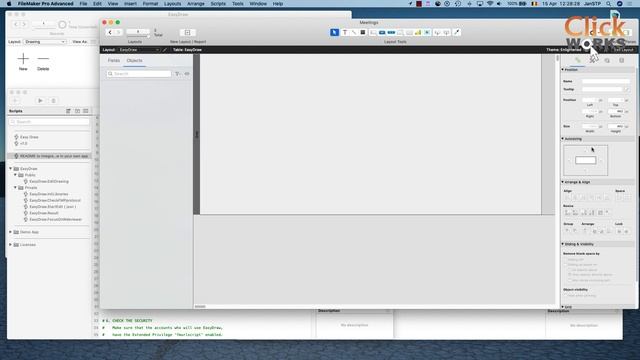Click the Objects search field
640x360 pixels.
pyautogui.click(x=139, y=74)
